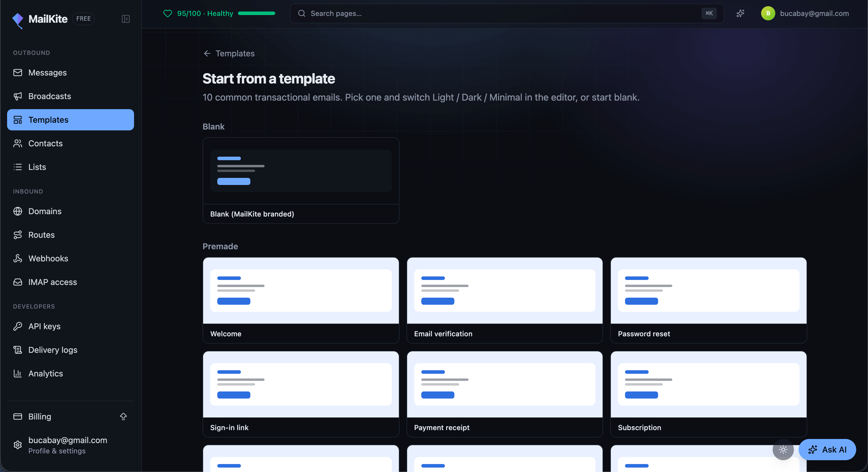The image size is (868, 472).
Task: Click the Contacts people icon
Action: [x=17, y=143]
